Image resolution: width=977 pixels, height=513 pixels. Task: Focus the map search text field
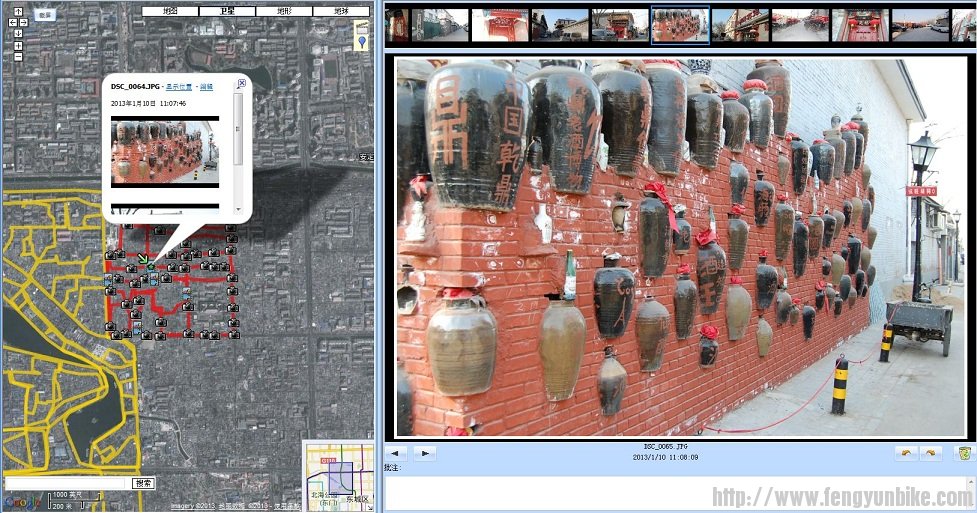[67, 483]
